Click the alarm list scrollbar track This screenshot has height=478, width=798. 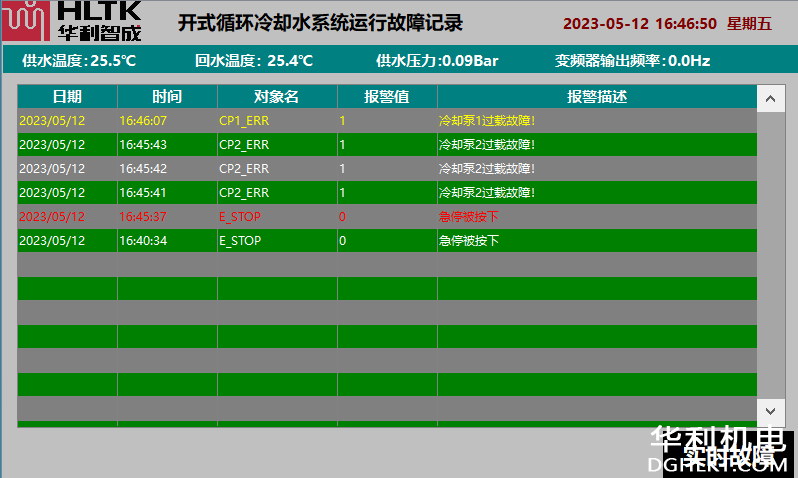click(771, 255)
